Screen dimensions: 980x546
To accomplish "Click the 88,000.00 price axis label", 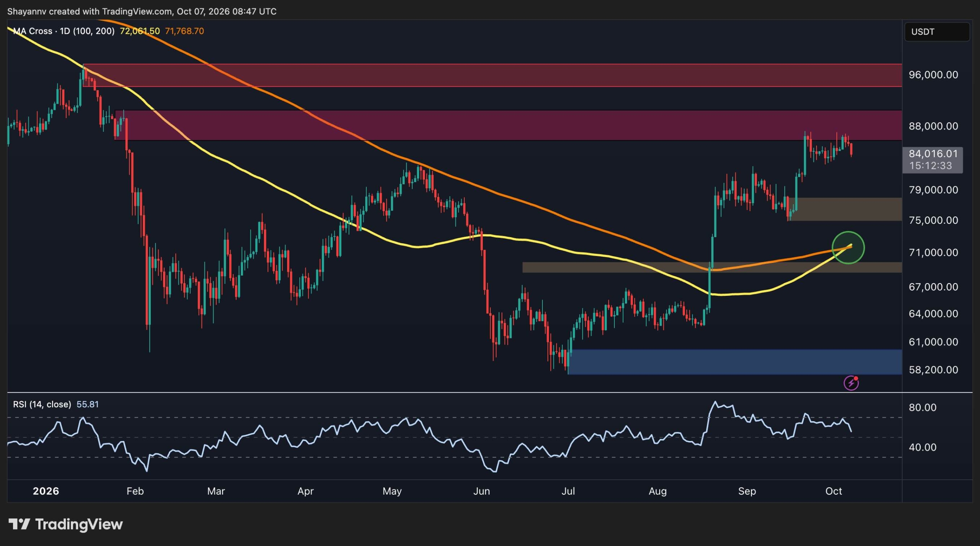I will click(x=933, y=126).
